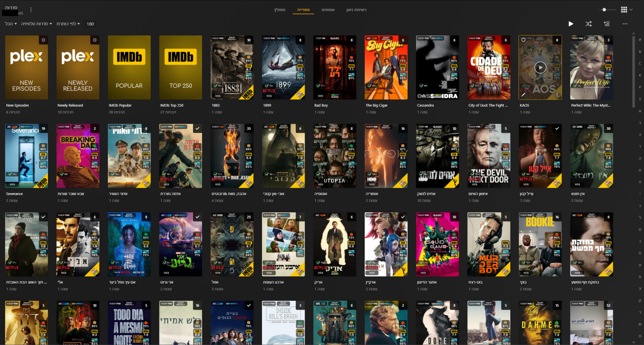Viewport: 644px width, 345px height.
Task: Toggle selection circle on KAOS poster
Action: pos(523,40)
